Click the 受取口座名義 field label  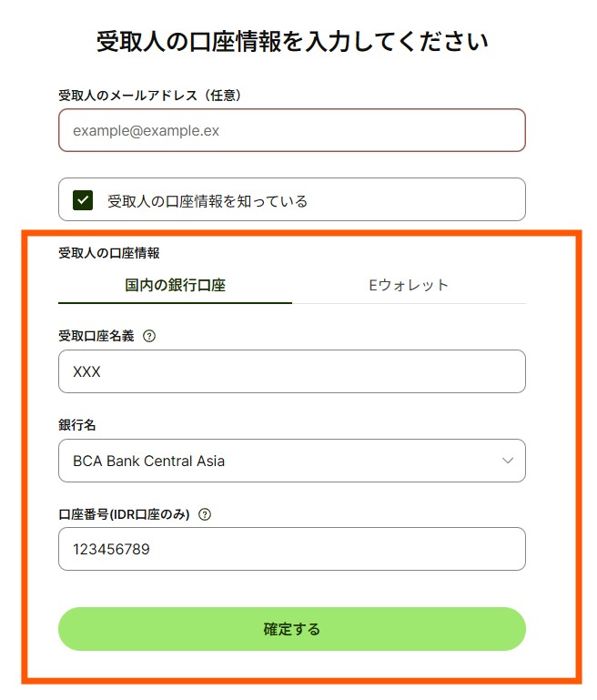96,336
